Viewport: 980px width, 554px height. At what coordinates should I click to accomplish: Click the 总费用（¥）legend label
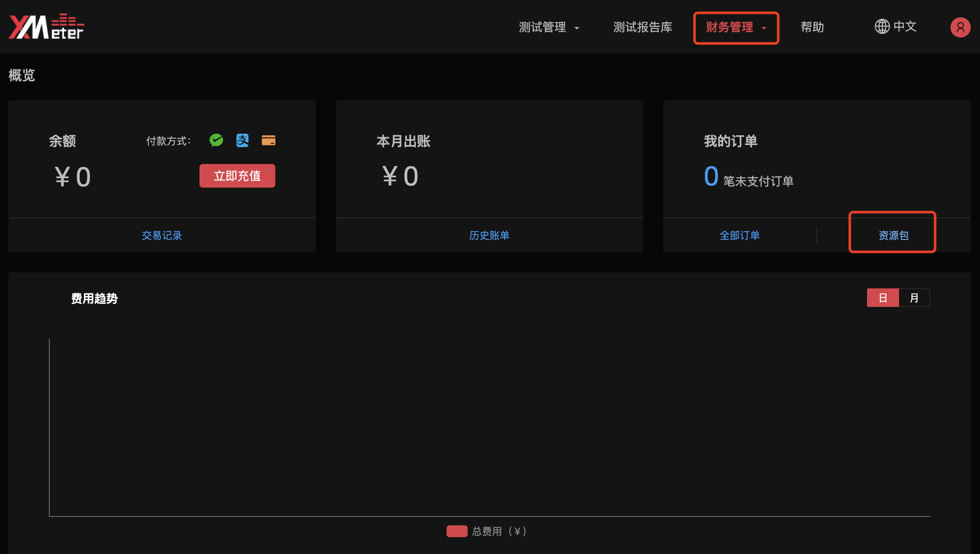click(x=499, y=531)
